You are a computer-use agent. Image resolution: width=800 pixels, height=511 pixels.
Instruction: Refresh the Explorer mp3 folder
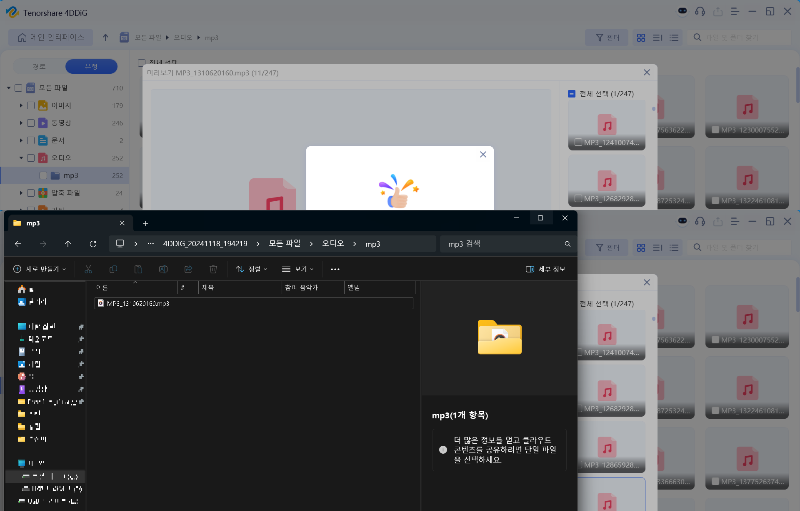point(93,244)
